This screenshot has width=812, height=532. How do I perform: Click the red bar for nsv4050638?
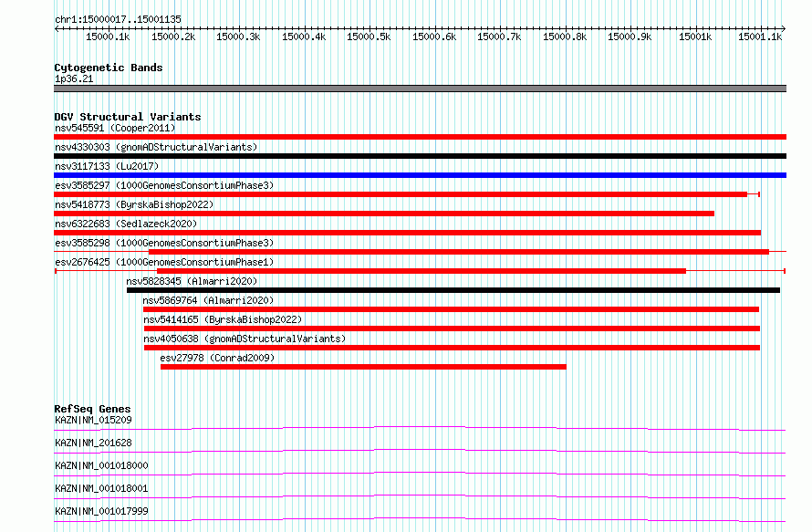453,348
